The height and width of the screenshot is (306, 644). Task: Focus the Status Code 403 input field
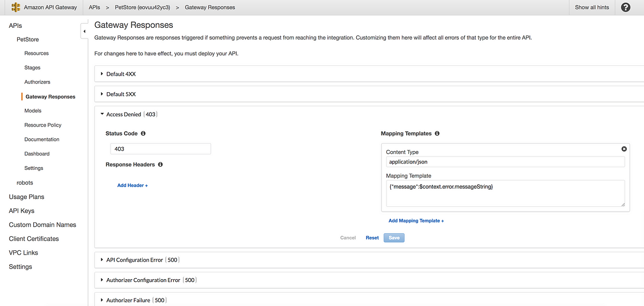pos(160,149)
